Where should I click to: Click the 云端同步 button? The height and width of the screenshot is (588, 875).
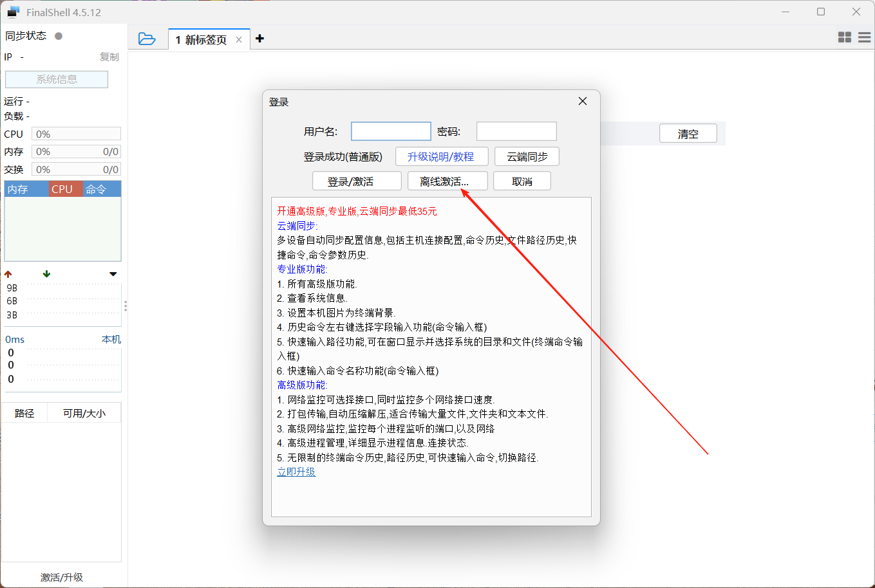[527, 157]
